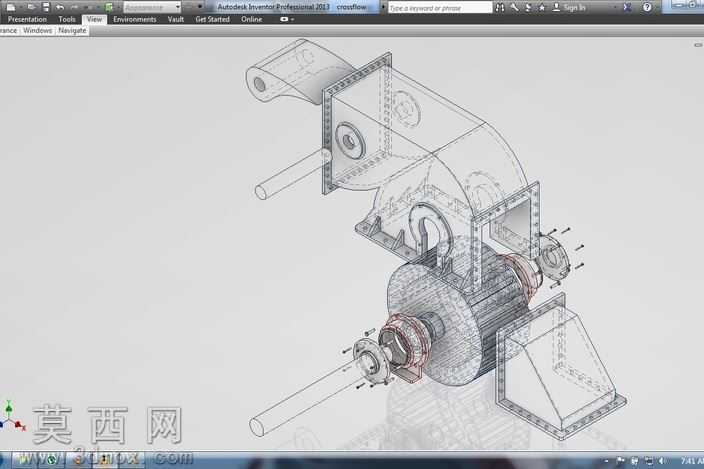Open the Get Started ribbon tab
The image size is (704, 469).
tap(212, 19)
